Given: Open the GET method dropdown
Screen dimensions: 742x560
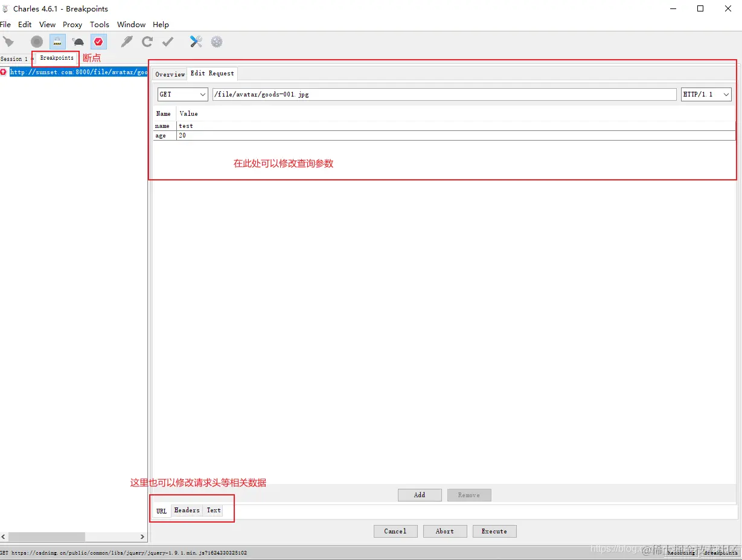Looking at the screenshot, I should point(183,94).
